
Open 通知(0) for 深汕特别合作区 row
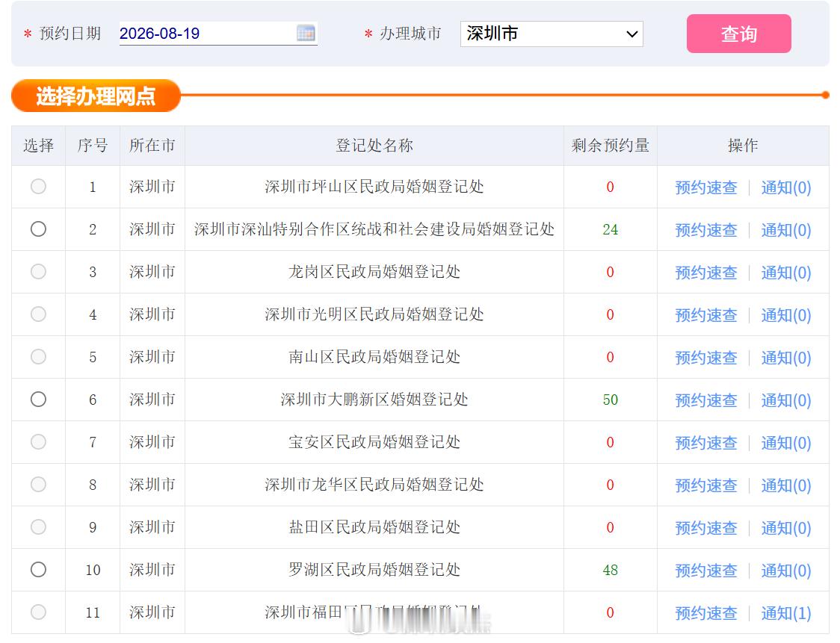(x=786, y=230)
